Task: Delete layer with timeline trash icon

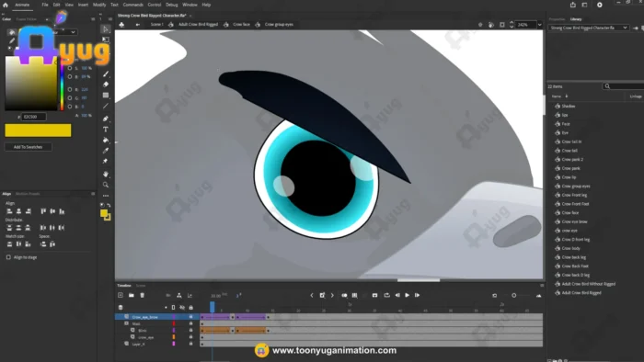Action: pyautogui.click(x=142, y=295)
